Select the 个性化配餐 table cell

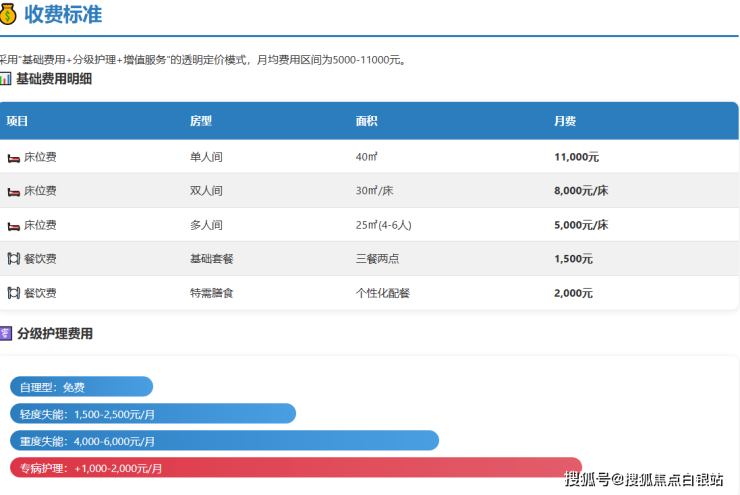click(x=382, y=293)
